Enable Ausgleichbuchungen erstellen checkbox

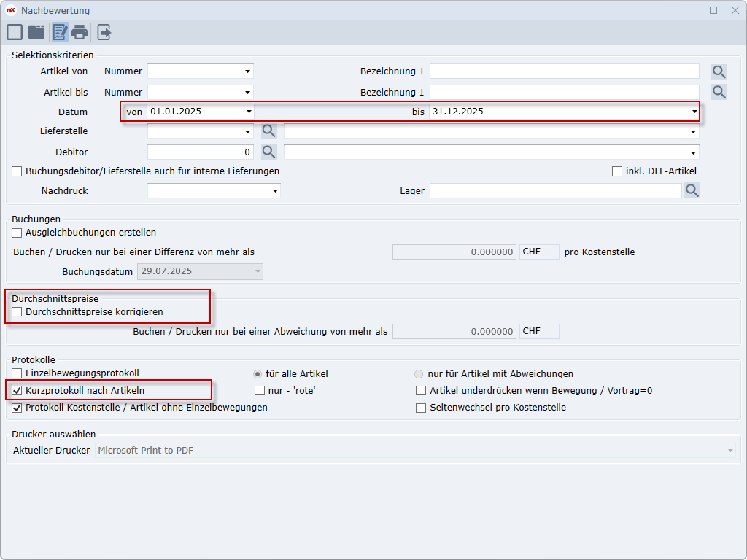(18, 233)
